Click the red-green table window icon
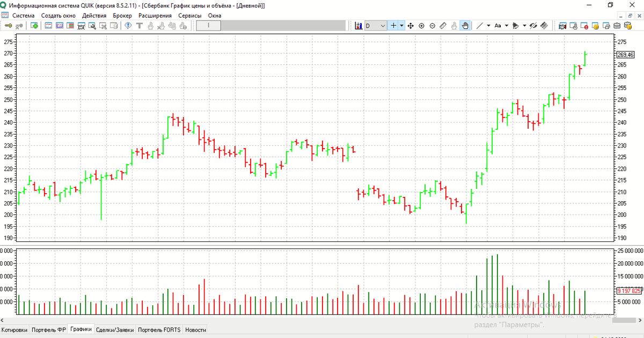 70,25
